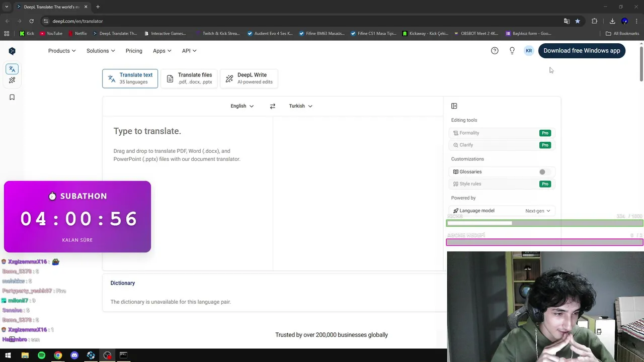Open Style rules Pro option

[502, 184]
